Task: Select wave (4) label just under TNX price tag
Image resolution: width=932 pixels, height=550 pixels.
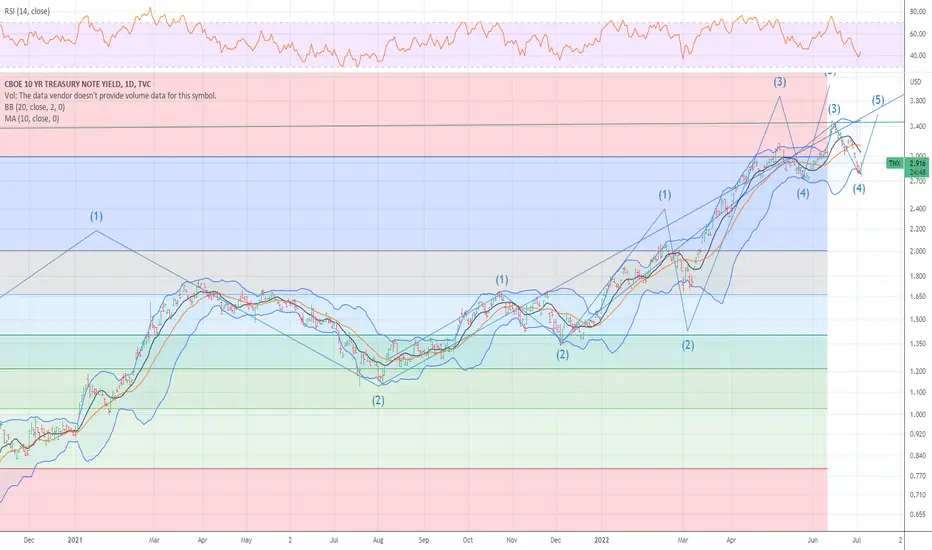Action: 859,189
